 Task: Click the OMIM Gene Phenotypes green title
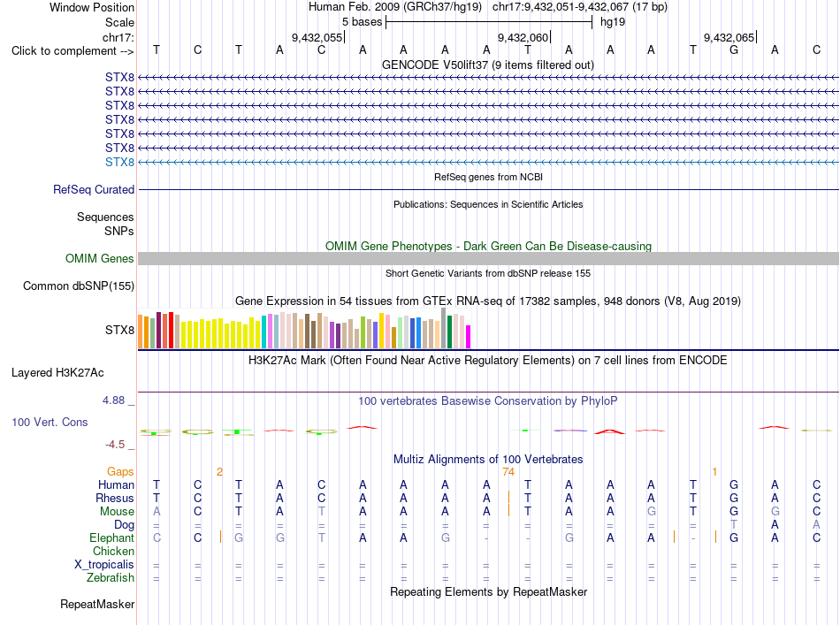(x=489, y=247)
